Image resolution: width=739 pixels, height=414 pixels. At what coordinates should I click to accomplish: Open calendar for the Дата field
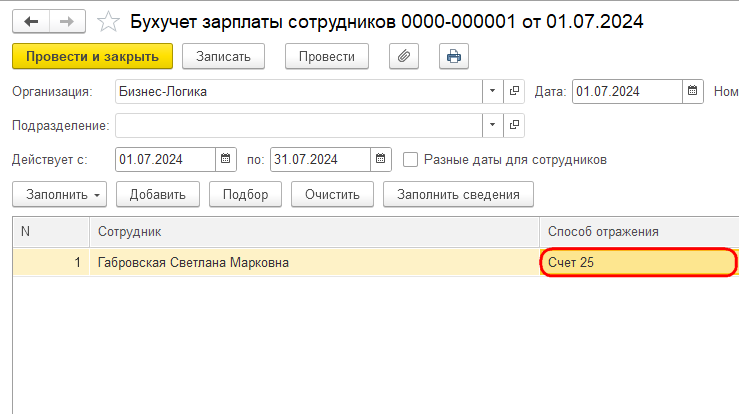692,91
